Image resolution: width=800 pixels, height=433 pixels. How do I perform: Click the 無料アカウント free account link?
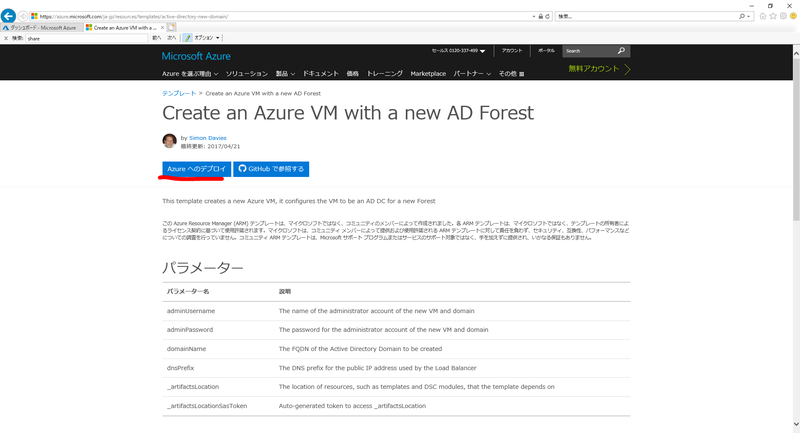pyautogui.click(x=599, y=69)
